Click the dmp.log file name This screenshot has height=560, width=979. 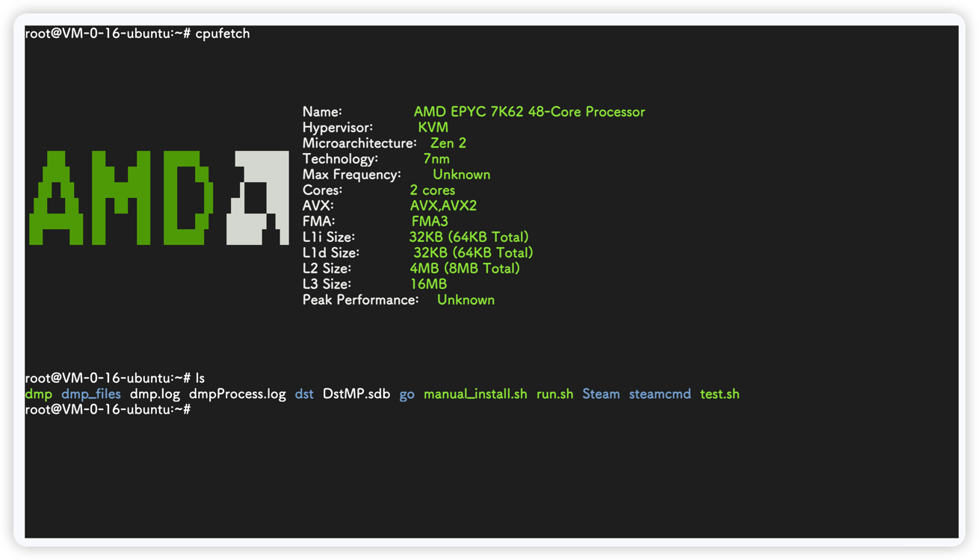155,393
